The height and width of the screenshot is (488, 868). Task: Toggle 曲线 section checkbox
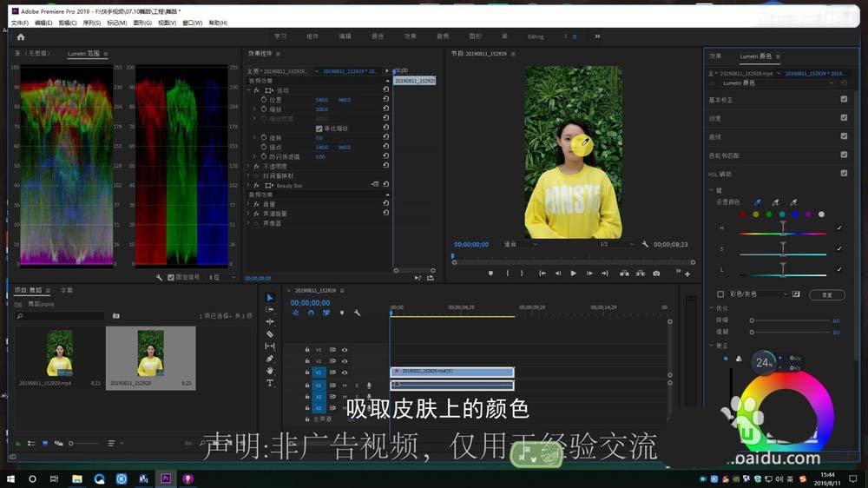844,135
